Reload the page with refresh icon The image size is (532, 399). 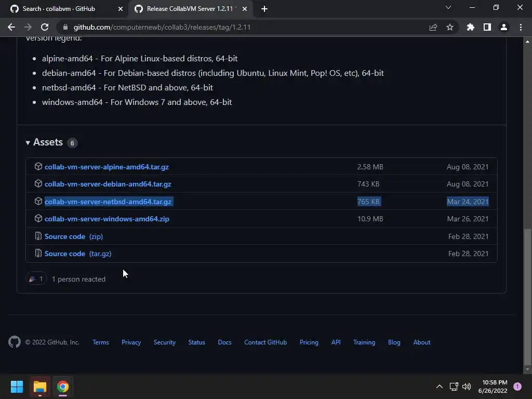pyautogui.click(x=45, y=27)
